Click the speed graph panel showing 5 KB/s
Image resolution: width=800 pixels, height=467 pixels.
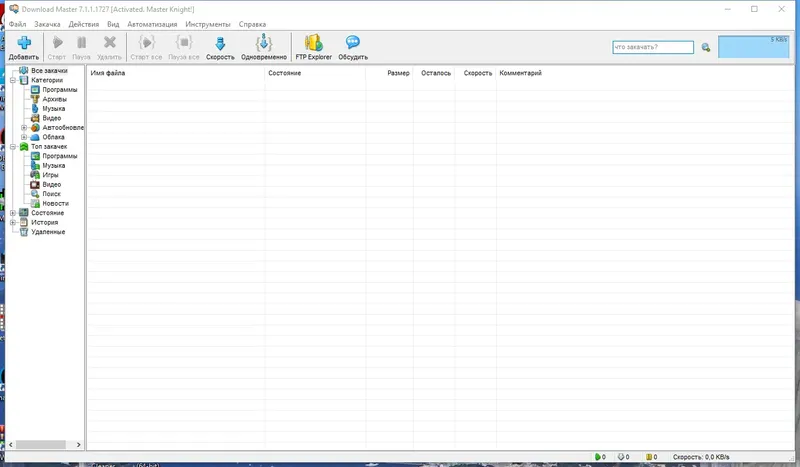(x=754, y=46)
